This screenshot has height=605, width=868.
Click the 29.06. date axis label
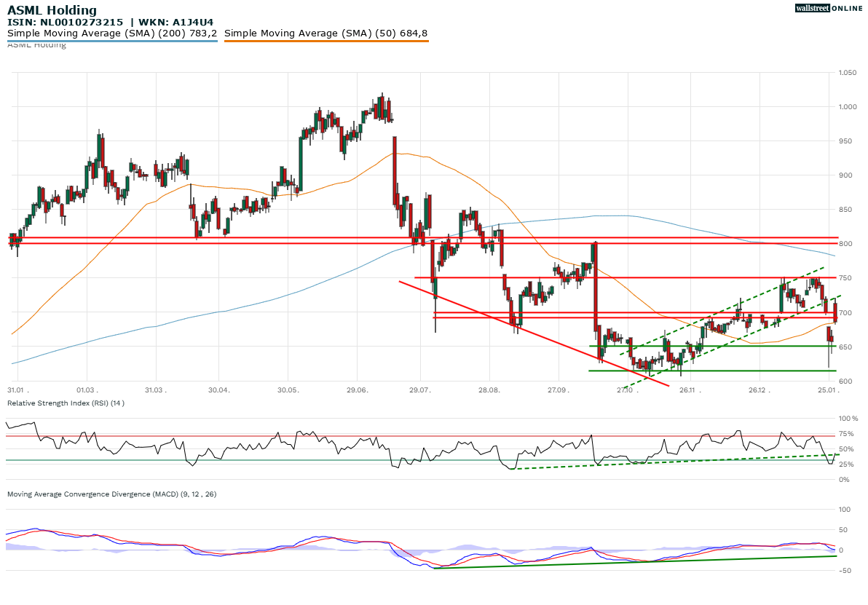pos(358,390)
